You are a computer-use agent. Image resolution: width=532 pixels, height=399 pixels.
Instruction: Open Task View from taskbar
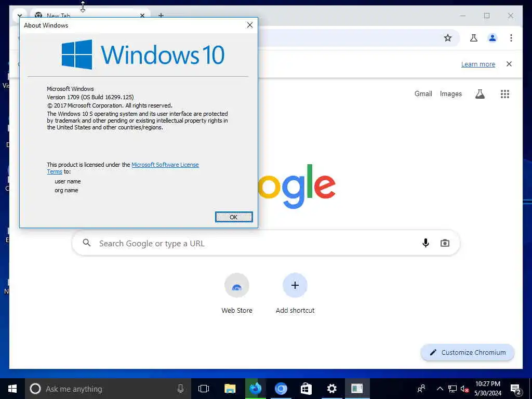[204, 389]
